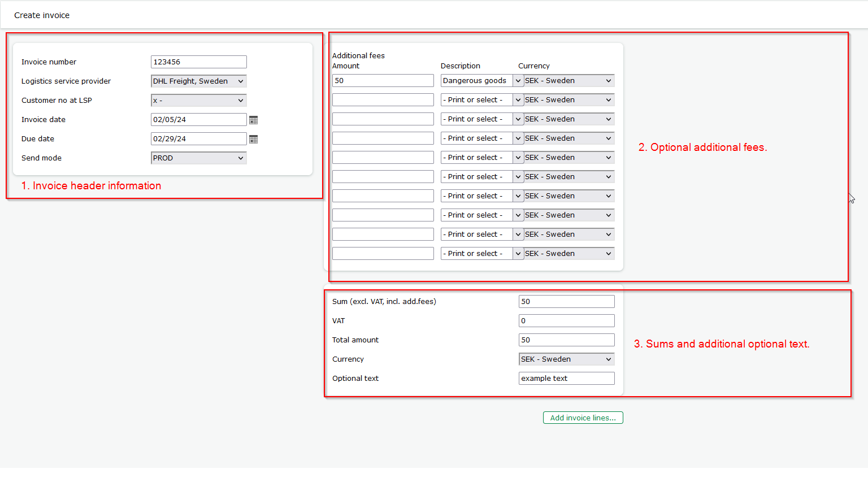Image resolution: width=868 pixels, height=482 pixels.
Task: Click the Invoice date text field
Action: point(198,119)
